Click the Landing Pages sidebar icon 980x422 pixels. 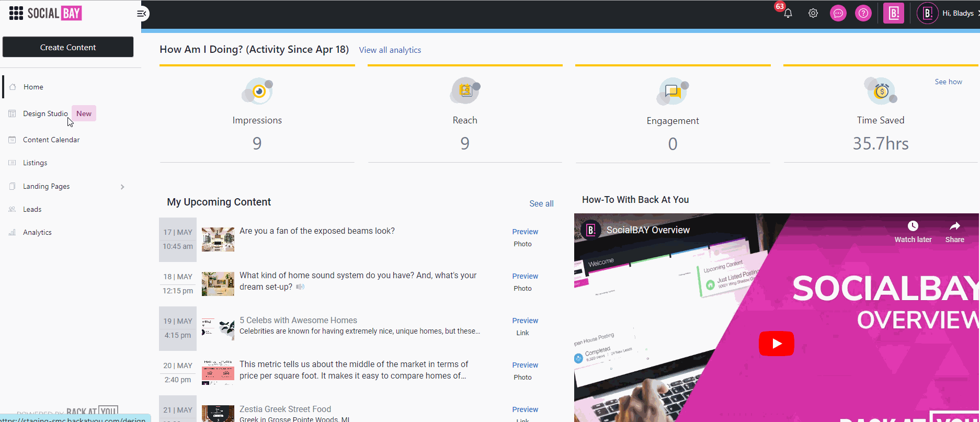coord(12,186)
